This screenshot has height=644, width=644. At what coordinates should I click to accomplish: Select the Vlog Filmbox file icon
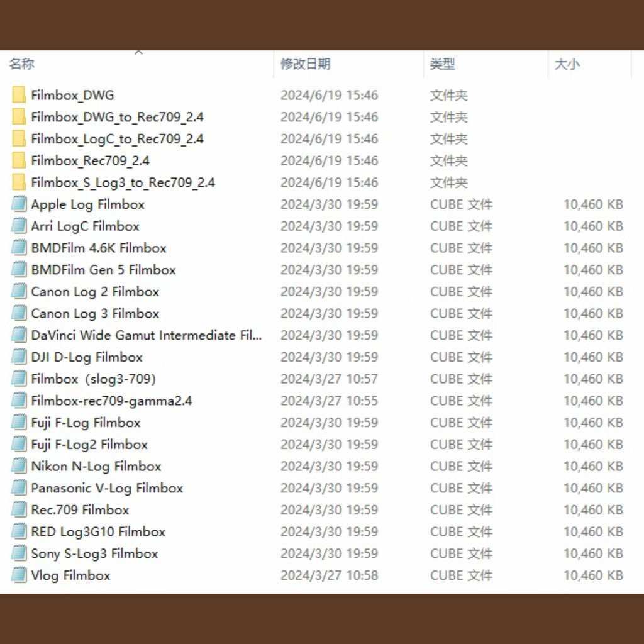(18, 575)
